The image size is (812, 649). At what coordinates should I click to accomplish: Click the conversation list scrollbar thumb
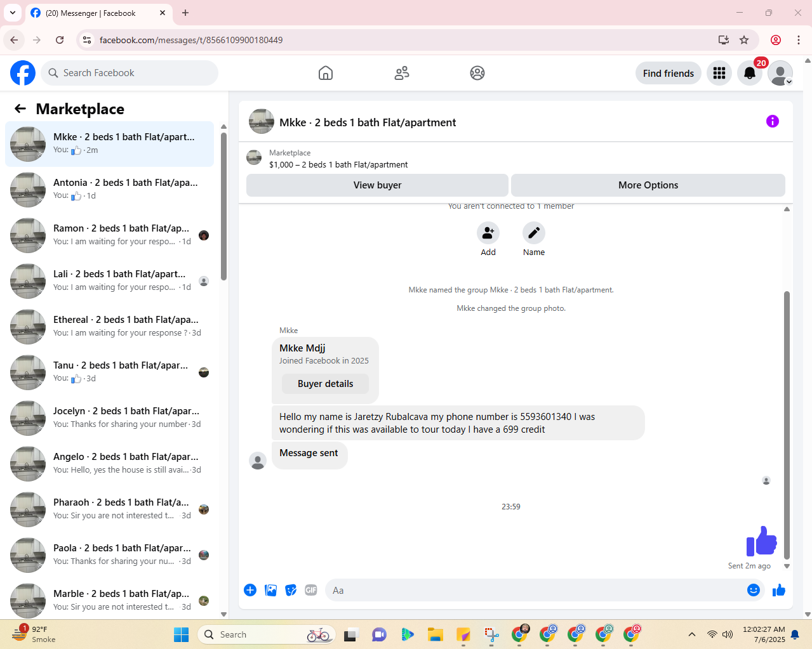pos(223,206)
